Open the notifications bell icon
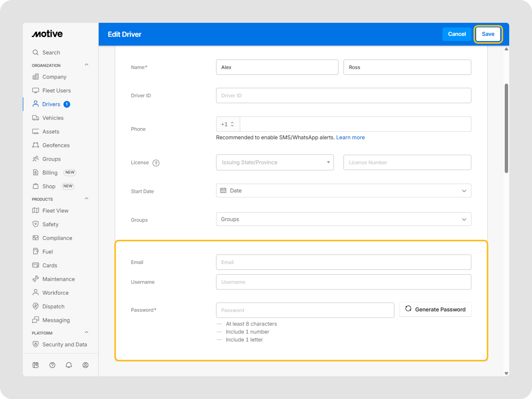The image size is (532, 399). pos(69,365)
